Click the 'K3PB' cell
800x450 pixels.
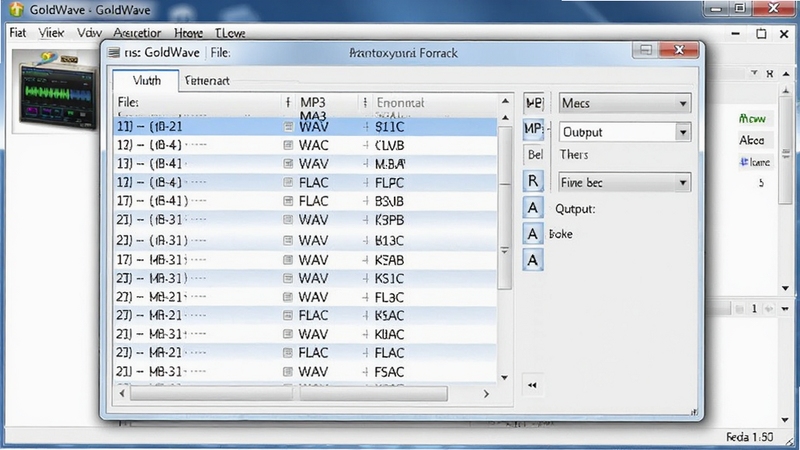click(389, 219)
